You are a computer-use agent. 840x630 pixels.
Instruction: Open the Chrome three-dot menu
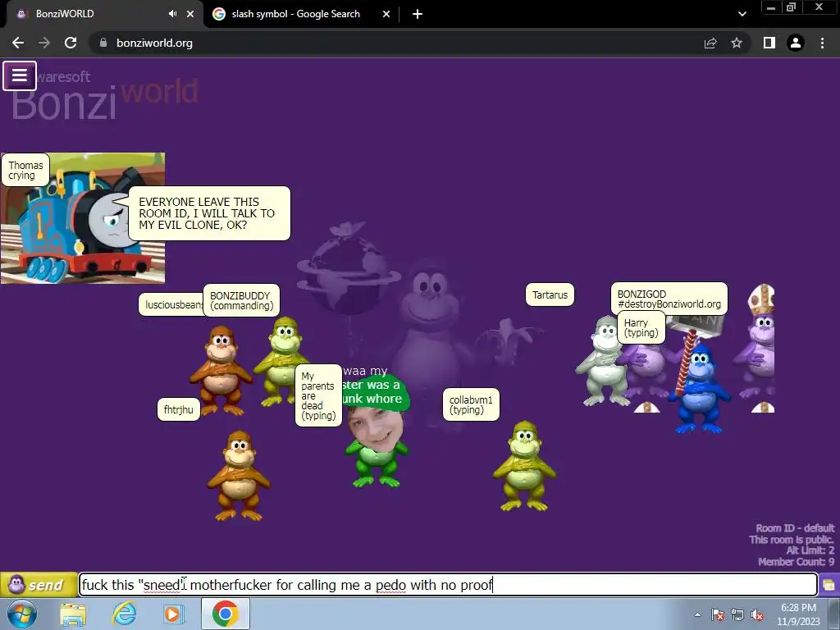822,43
